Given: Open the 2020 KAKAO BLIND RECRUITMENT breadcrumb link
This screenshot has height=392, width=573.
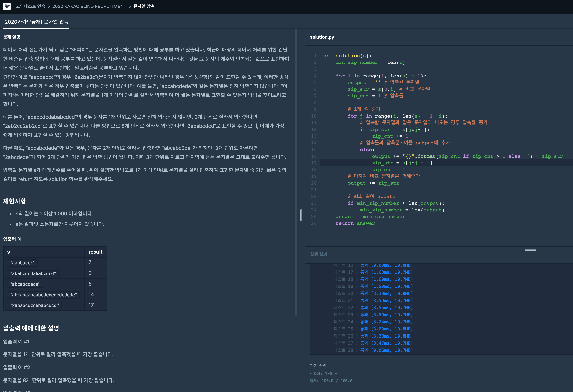Looking at the screenshot, I should [89, 6].
